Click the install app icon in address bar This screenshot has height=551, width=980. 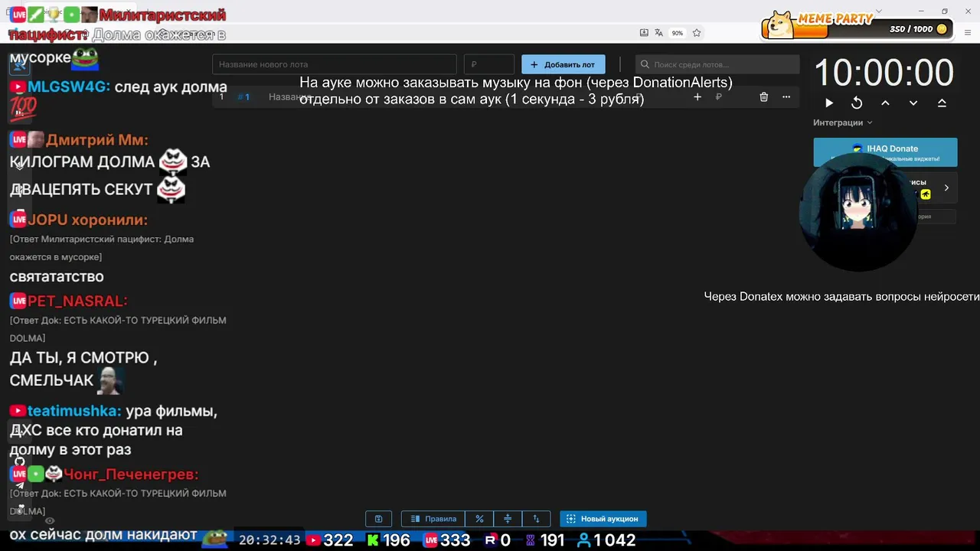[x=645, y=33]
